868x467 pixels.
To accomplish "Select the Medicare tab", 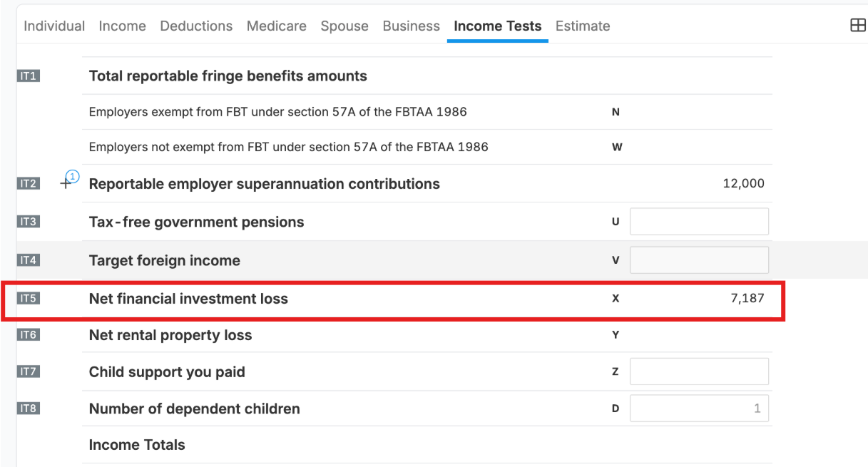I will [x=277, y=26].
